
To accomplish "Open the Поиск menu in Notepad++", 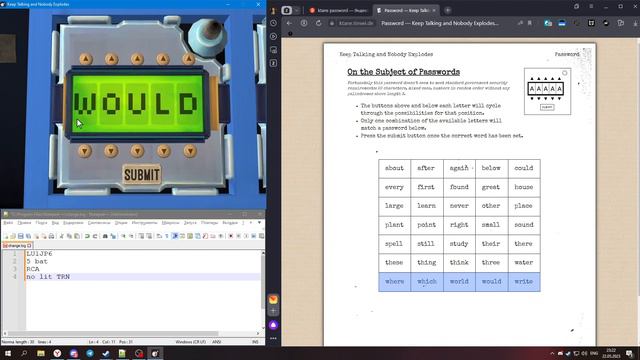I will click(41, 223).
